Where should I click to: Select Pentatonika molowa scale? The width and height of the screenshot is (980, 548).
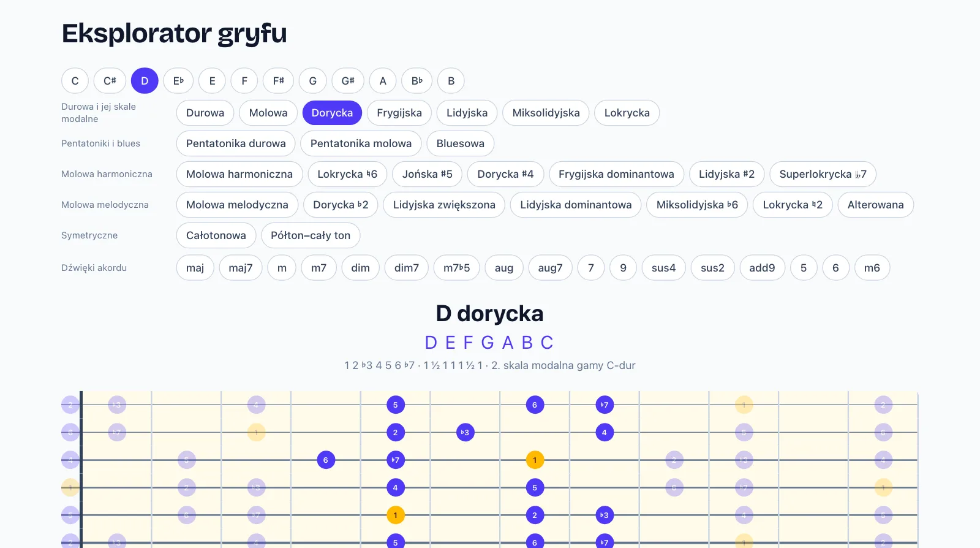[361, 143]
